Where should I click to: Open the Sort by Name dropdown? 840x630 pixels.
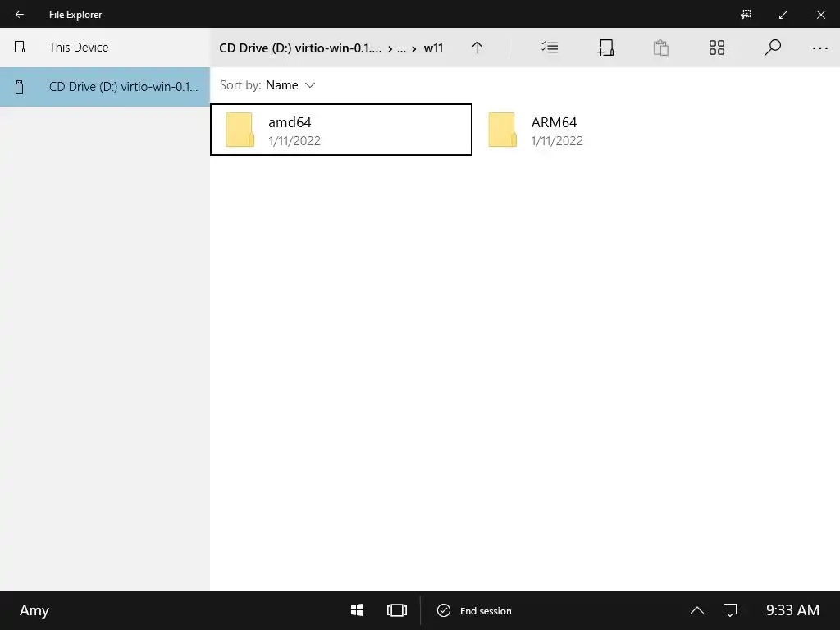click(267, 85)
